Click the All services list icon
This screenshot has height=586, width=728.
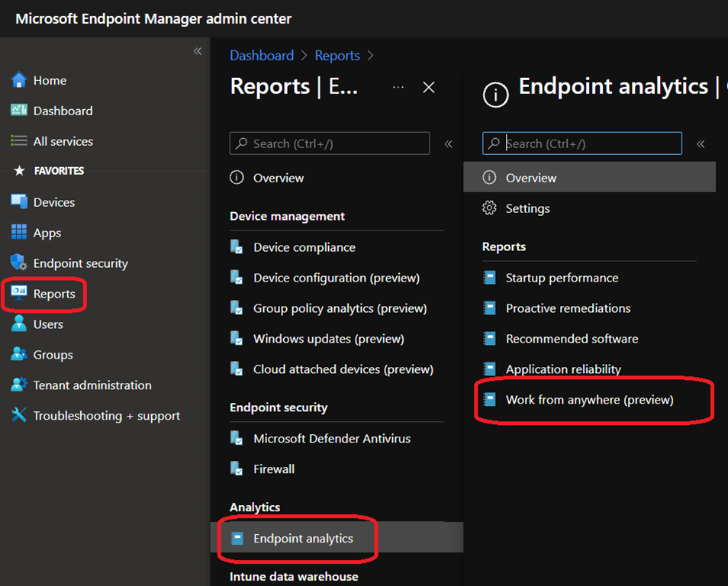tap(19, 141)
